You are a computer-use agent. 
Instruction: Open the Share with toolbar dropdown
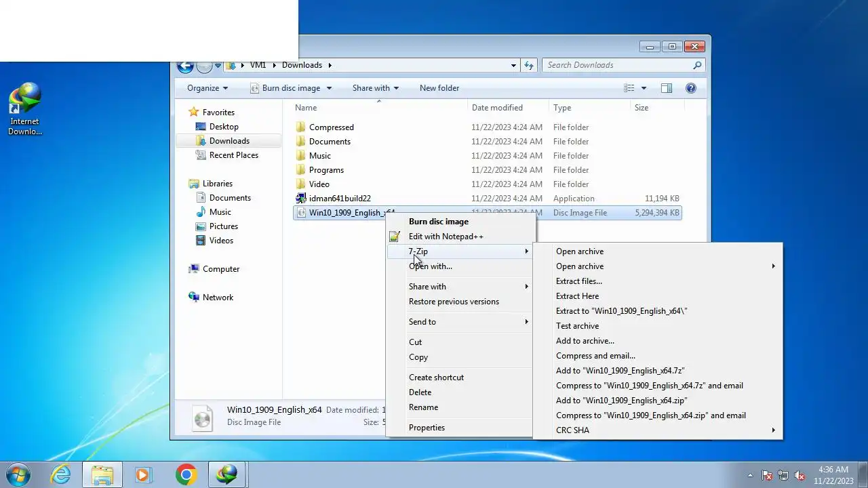click(376, 88)
